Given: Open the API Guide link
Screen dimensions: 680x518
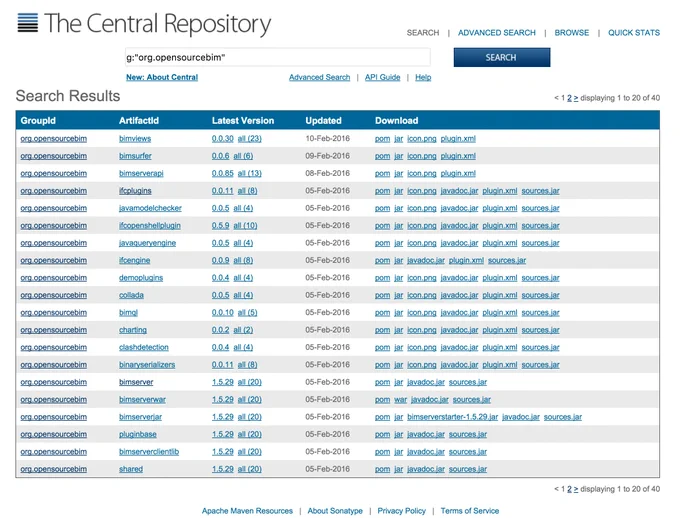Looking at the screenshot, I should [382, 77].
